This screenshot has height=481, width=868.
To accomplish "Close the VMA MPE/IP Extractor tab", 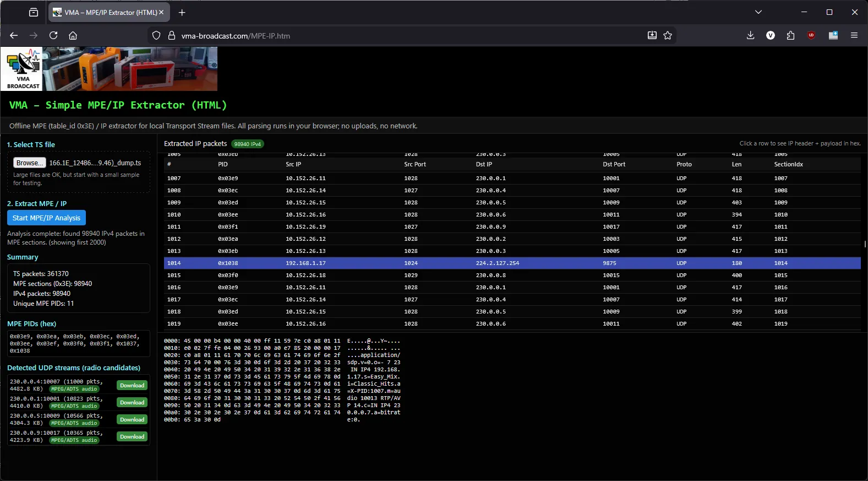I will click(161, 12).
